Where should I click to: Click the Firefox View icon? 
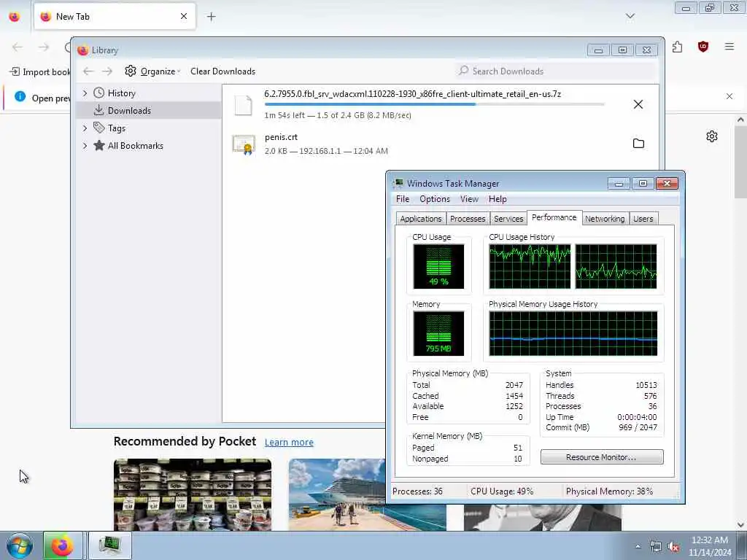pyautogui.click(x=15, y=17)
